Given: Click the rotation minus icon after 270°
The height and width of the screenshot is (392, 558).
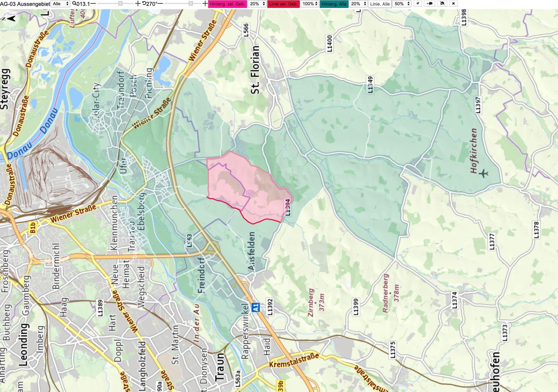Looking at the screenshot, I should (160, 4).
